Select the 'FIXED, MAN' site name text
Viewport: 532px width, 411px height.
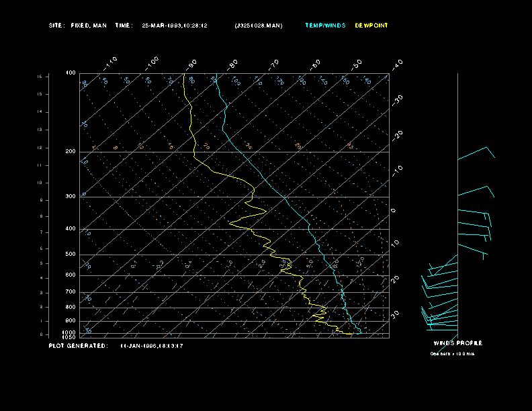coord(89,26)
